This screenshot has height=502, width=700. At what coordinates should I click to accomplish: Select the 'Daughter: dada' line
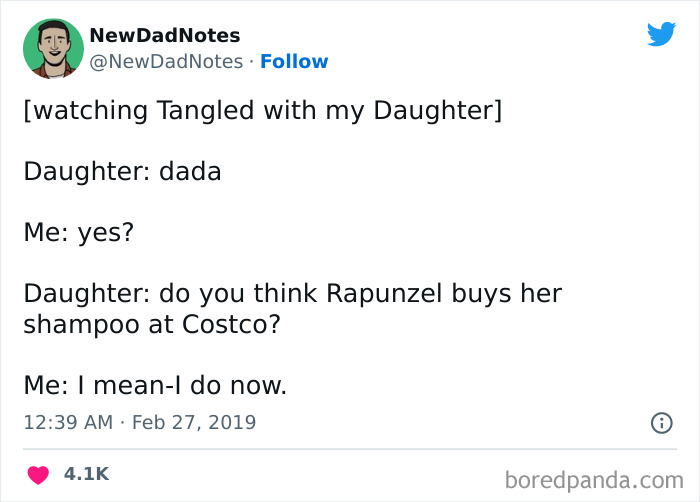click(122, 171)
